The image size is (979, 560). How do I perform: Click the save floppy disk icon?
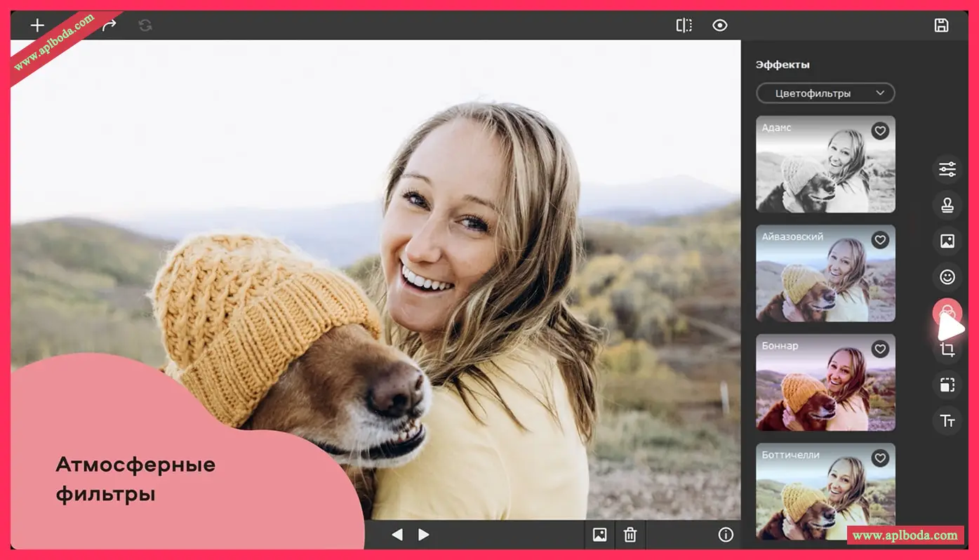coord(941,25)
